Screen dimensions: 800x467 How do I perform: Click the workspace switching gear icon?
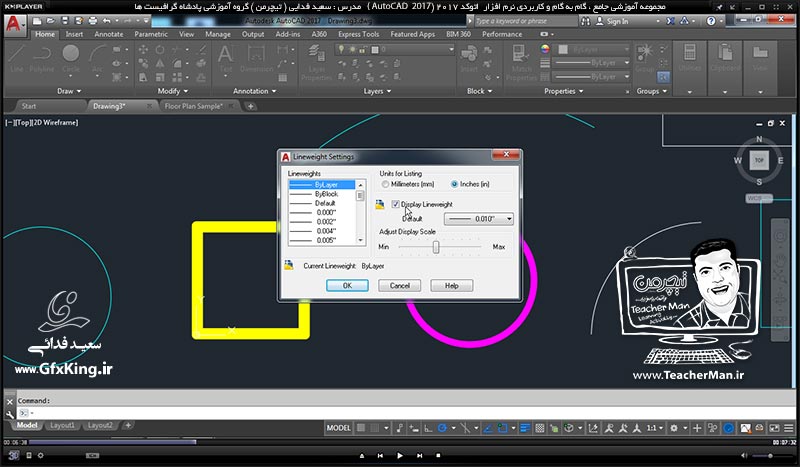pos(673,428)
